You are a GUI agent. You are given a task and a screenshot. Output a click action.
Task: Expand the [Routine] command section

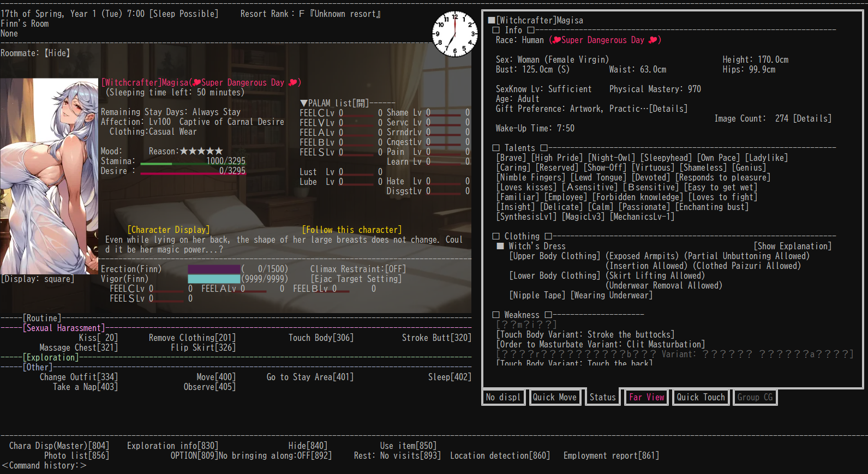[42, 318]
